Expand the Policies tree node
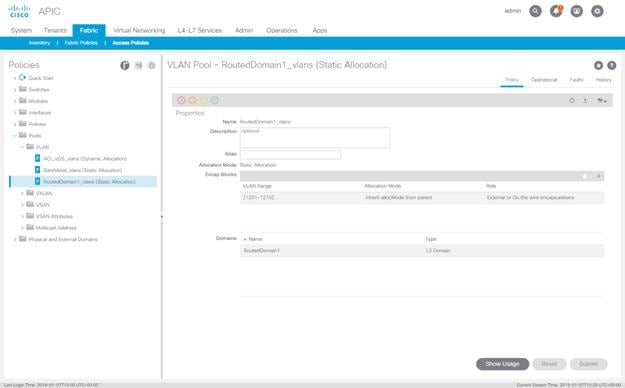Viewport: 625px width, 388px height. [x=15, y=124]
